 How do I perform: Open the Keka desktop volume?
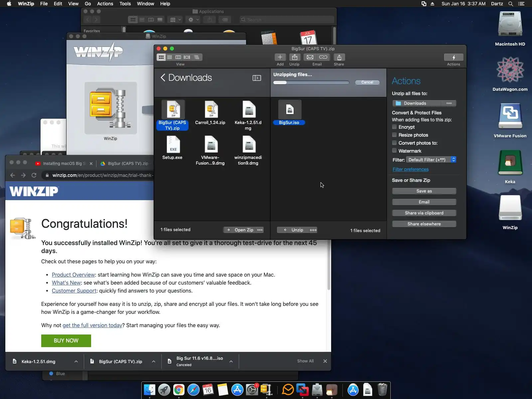click(510, 167)
